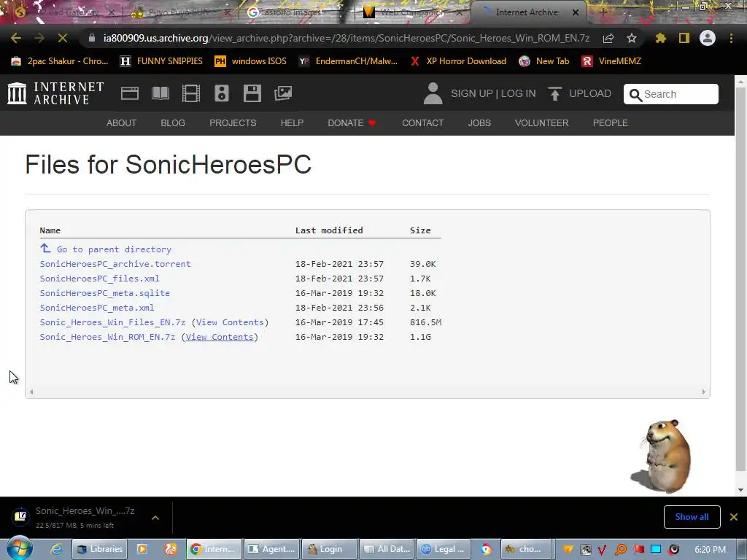Open the 2pac Shakur bookmark
747x560 pixels.
[x=60, y=61]
